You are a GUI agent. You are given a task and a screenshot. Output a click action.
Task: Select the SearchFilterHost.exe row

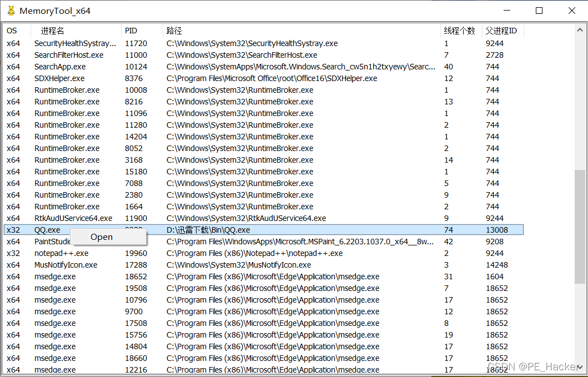(264, 55)
